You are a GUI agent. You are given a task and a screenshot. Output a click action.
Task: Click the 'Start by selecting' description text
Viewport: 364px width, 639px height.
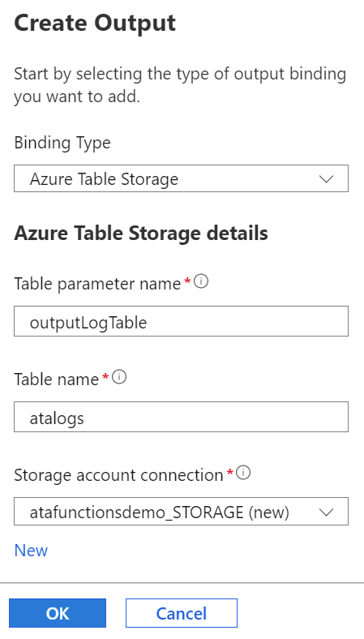click(180, 86)
